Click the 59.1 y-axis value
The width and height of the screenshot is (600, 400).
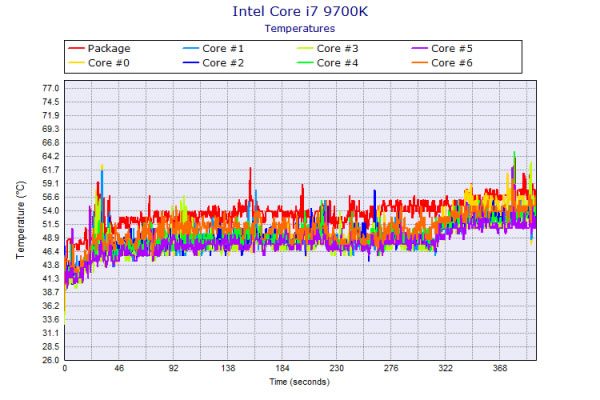pyautogui.click(x=51, y=183)
